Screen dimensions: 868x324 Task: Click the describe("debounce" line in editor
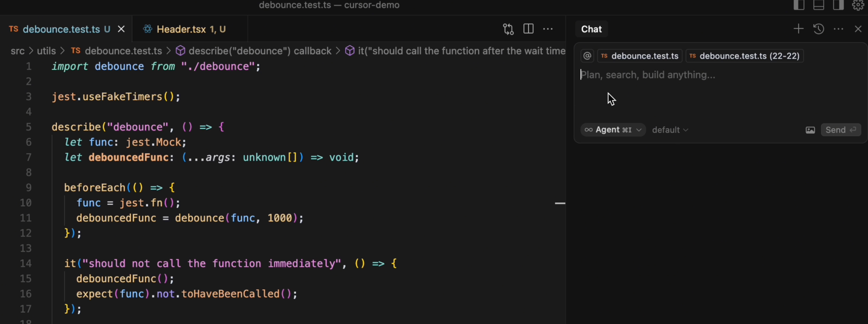click(138, 127)
